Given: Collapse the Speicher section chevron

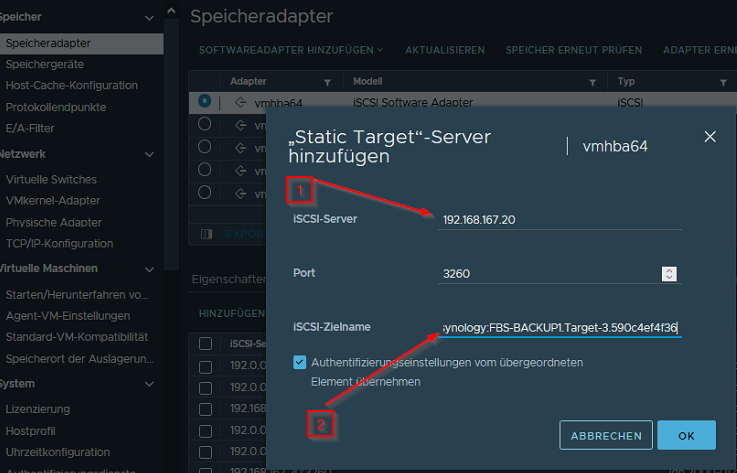Looking at the screenshot, I should tap(149, 17).
